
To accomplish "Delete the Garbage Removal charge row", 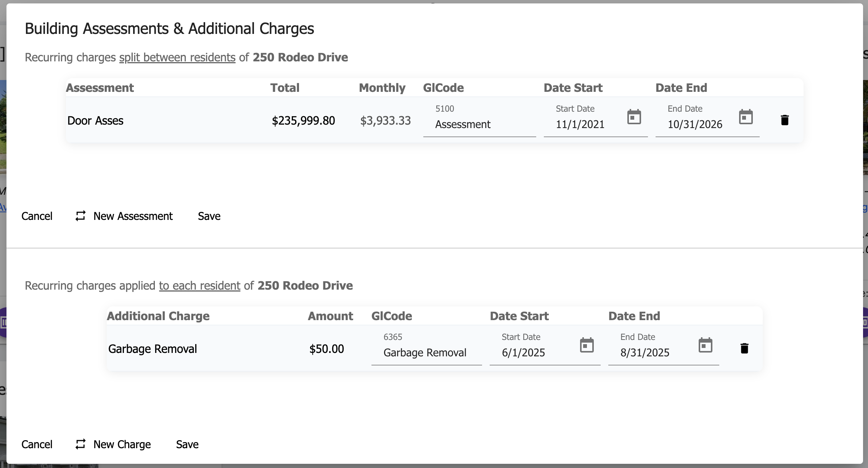I will click(x=744, y=348).
